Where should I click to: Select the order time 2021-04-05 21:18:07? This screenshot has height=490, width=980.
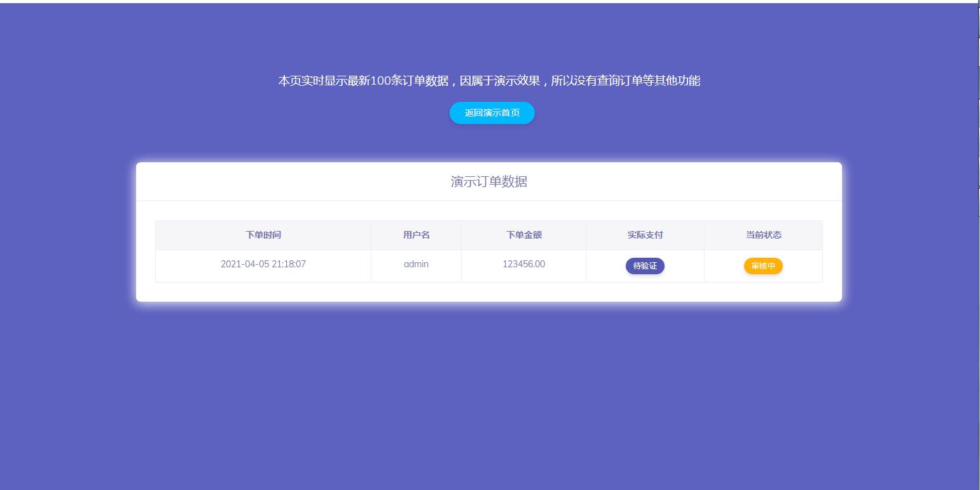click(263, 264)
